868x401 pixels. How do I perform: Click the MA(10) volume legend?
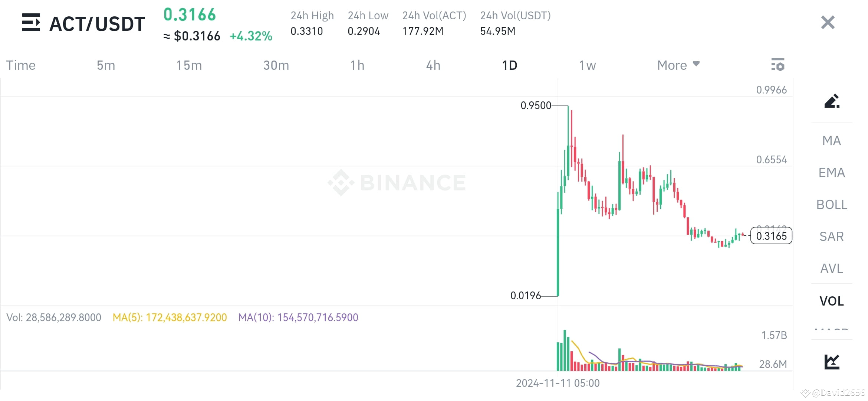pos(299,317)
